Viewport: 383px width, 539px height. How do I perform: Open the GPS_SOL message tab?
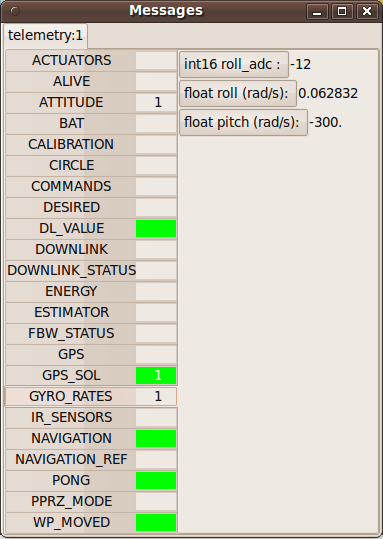(91, 375)
